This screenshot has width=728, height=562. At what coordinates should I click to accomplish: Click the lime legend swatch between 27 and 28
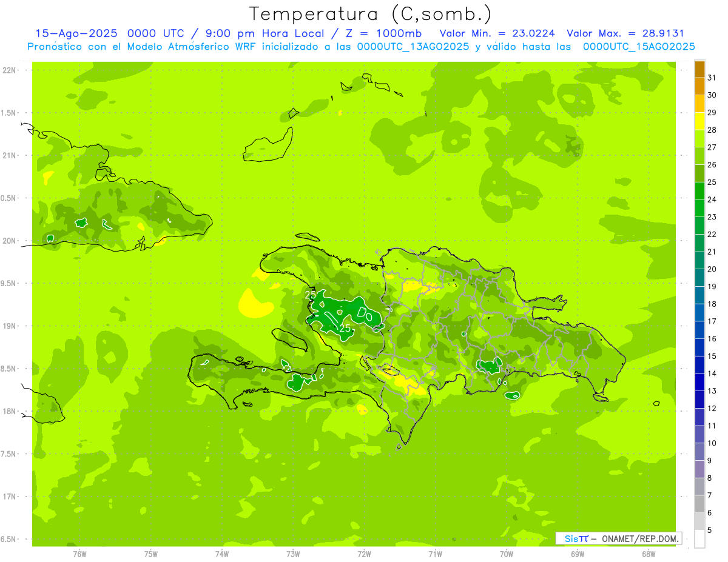(699, 139)
